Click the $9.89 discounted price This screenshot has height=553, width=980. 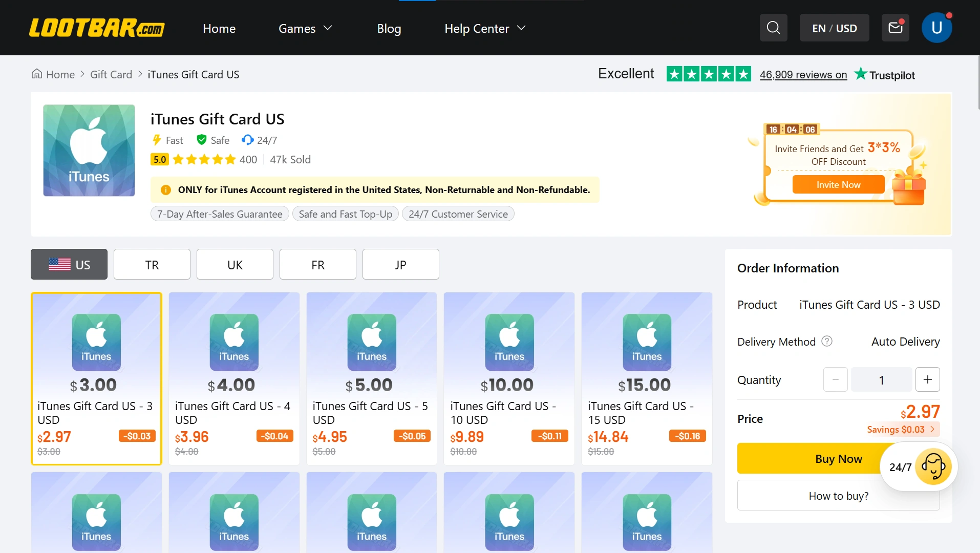(x=467, y=437)
